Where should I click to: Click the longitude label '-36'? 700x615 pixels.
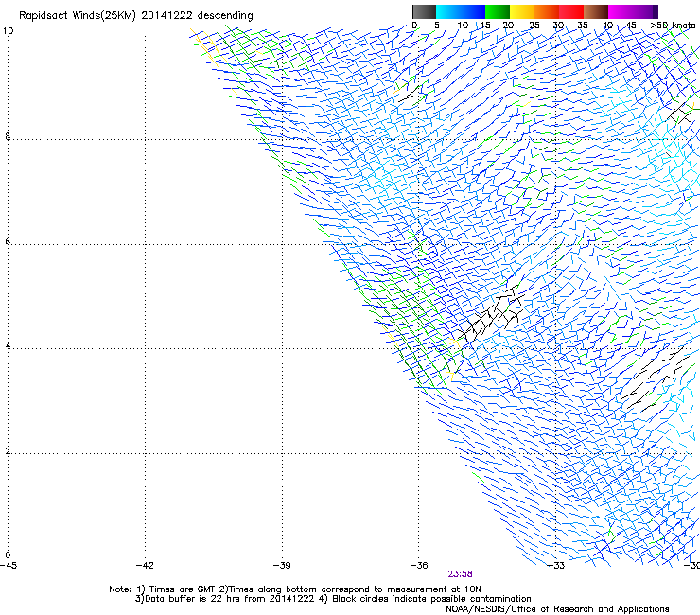419,566
